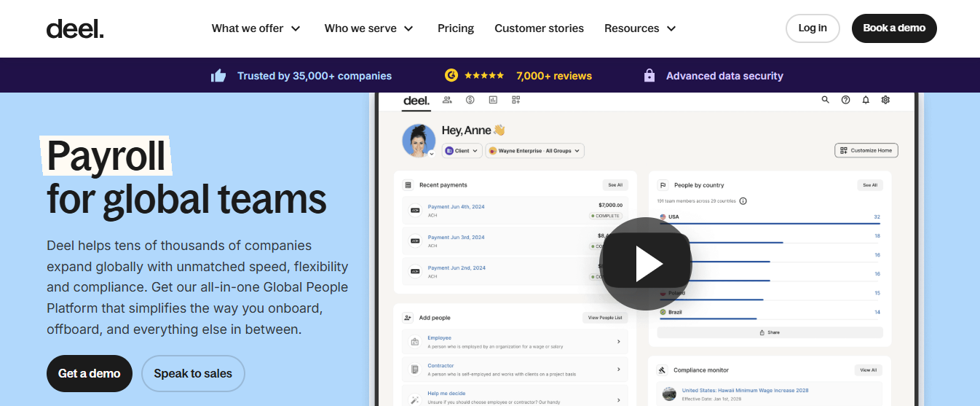Click the info icon next to team members count
This screenshot has width=980, height=406.
point(743,201)
